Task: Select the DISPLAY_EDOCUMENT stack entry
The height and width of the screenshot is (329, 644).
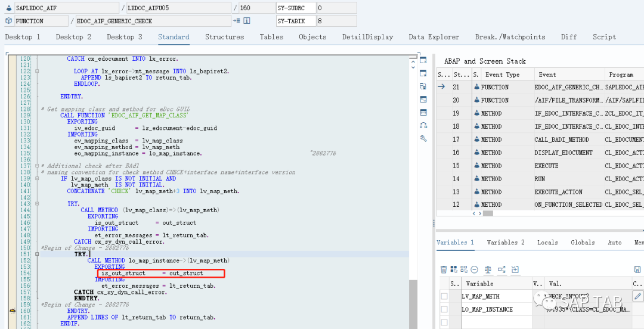Action: [563, 153]
